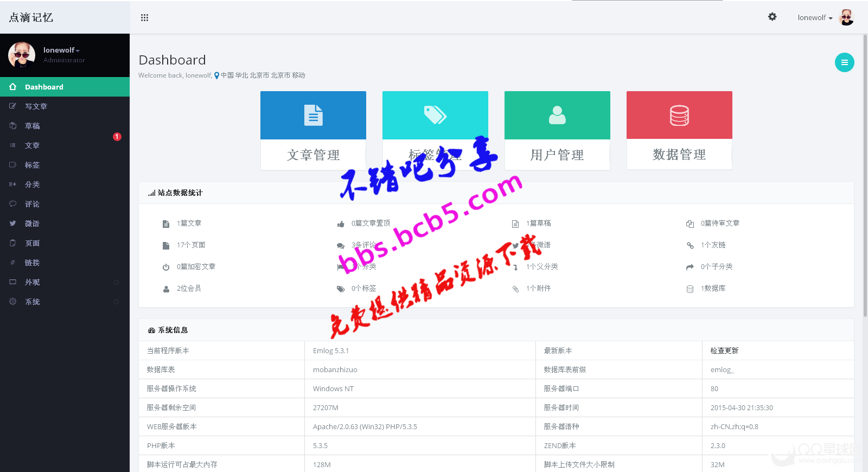This screenshot has height=472, width=868.
Task: Click the 1个友链 statistic
Action: pos(713,245)
